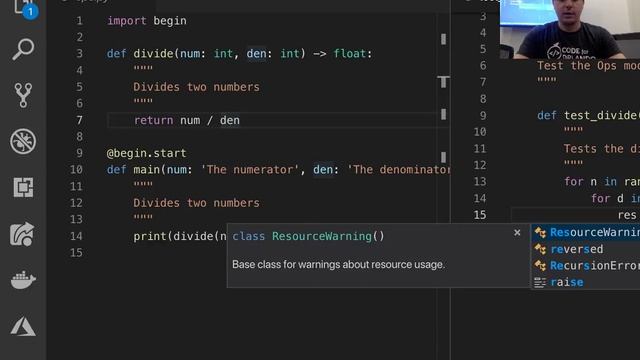Open the Source Control view

(23, 95)
